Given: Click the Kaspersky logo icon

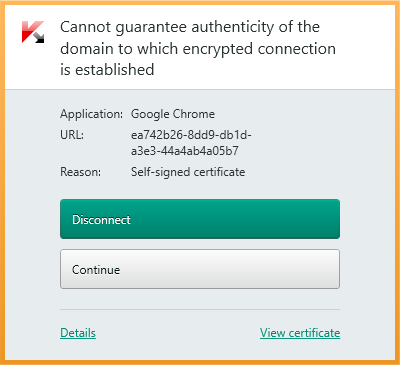Looking at the screenshot, I should tap(33, 32).
